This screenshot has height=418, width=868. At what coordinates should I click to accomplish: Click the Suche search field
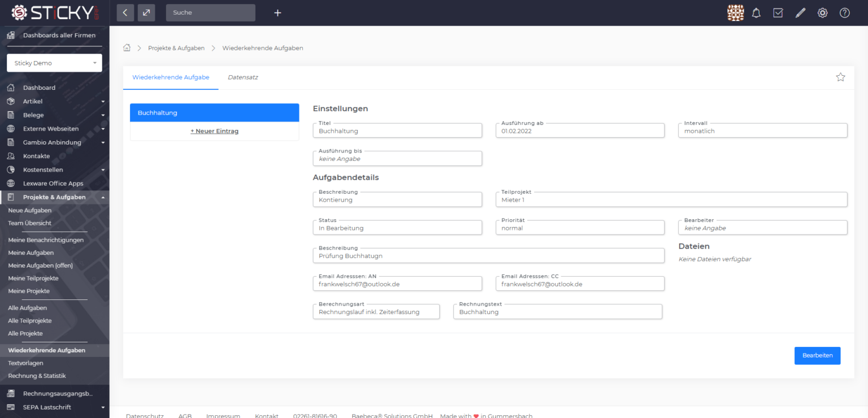pyautogui.click(x=210, y=12)
